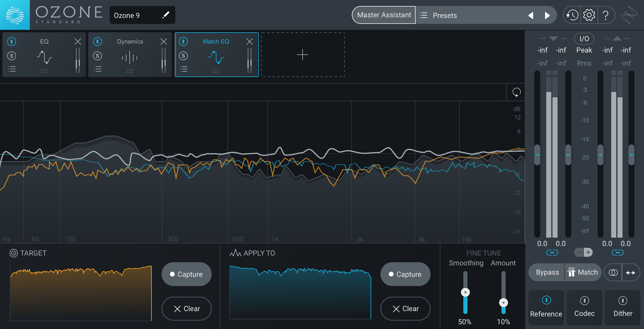This screenshot has height=329, width=644.
Task: Click the Master Assistant button
Action: point(384,15)
